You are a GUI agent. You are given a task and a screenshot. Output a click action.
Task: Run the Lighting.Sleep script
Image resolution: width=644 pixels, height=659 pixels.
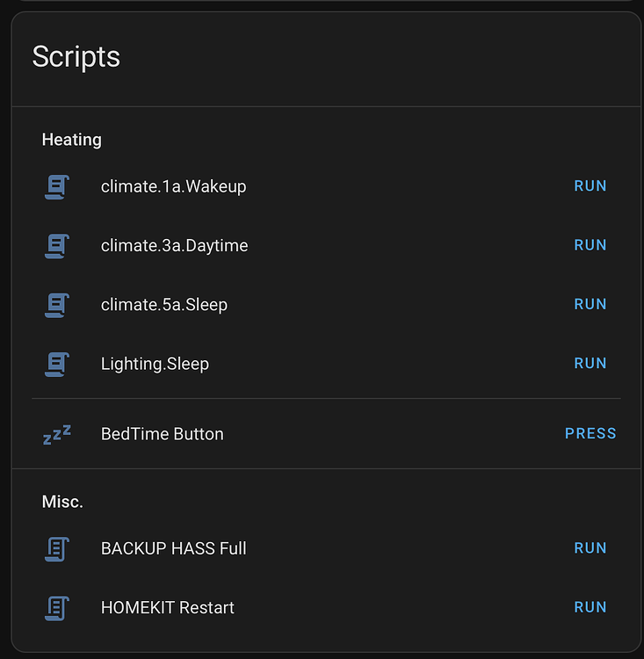pos(590,363)
